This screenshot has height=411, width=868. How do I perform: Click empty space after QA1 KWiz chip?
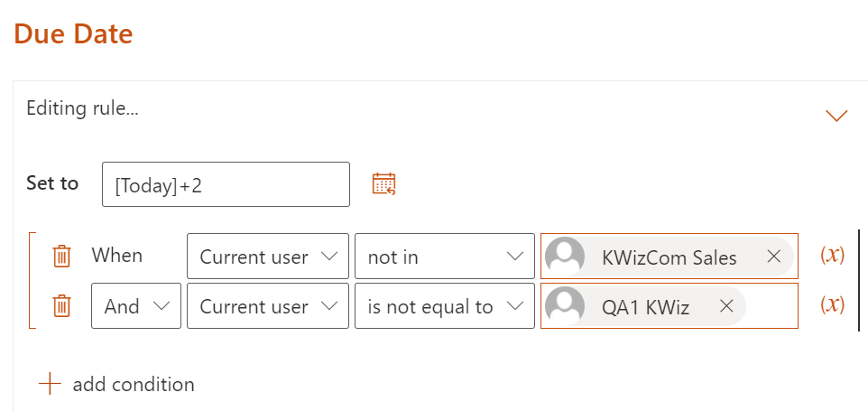[771, 306]
